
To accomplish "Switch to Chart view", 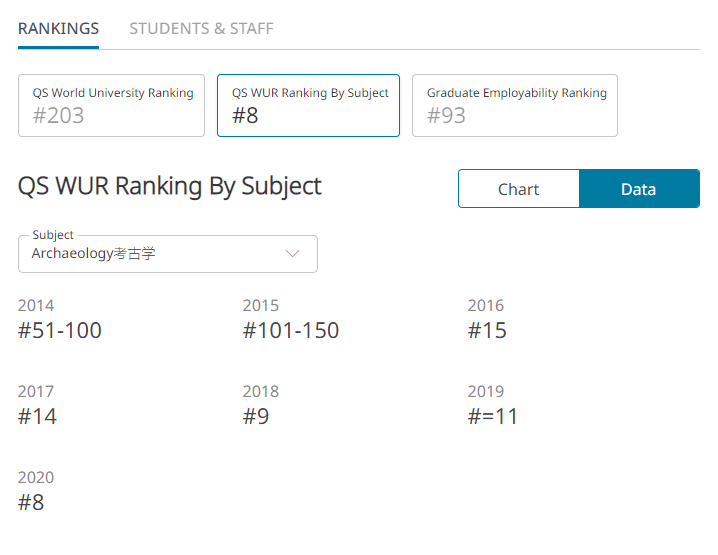I will point(519,189).
